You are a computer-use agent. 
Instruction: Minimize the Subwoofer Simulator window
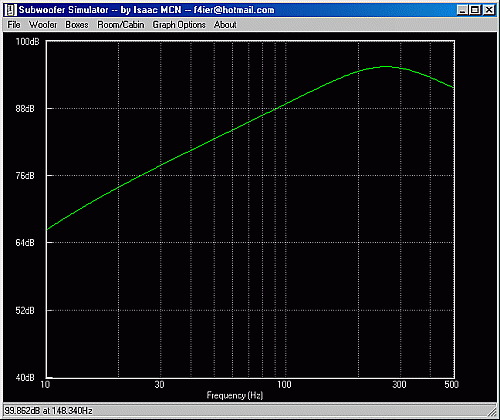(x=462, y=10)
